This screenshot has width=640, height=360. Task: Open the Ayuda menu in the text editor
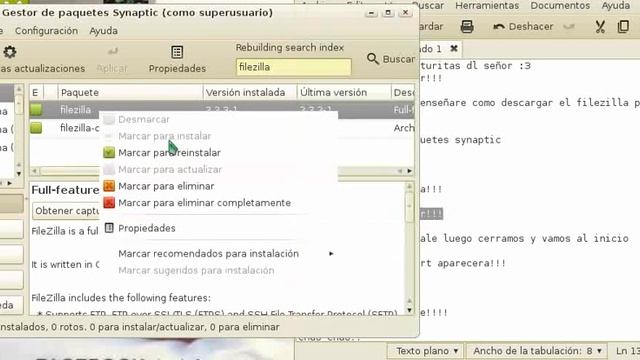[x=616, y=6]
